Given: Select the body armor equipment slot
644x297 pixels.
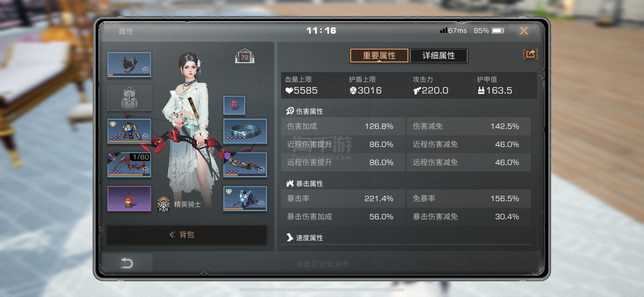Looking at the screenshot, I should pyautogui.click(x=129, y=131).
